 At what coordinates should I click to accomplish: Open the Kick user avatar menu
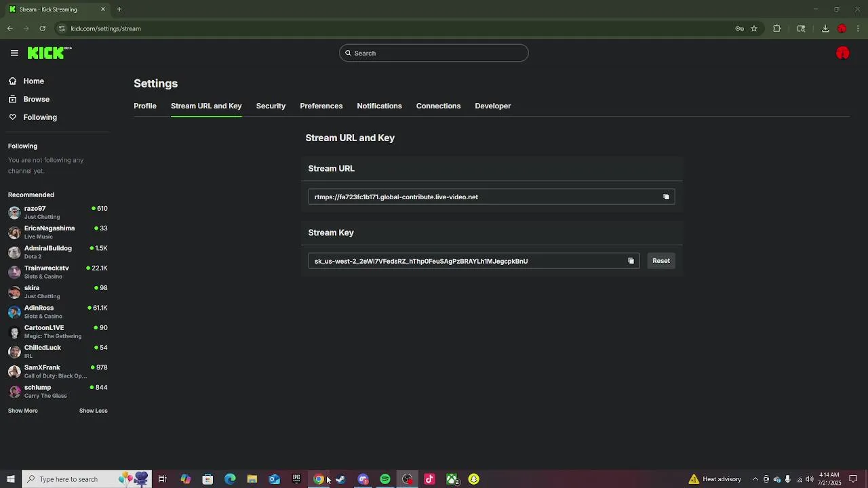842,53
